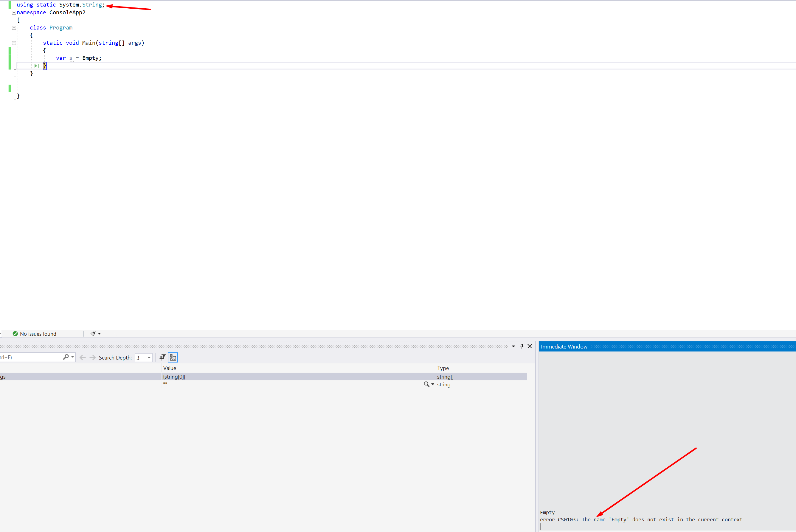Open the Text Visualizer dropdown arrow next to the magnifier

pyautogui.click(x=433, y=385)
